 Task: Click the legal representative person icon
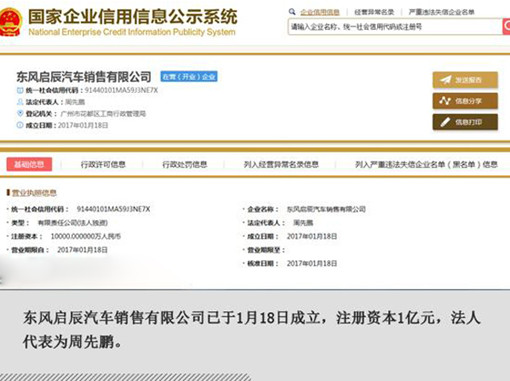click(x=20, y=102)
